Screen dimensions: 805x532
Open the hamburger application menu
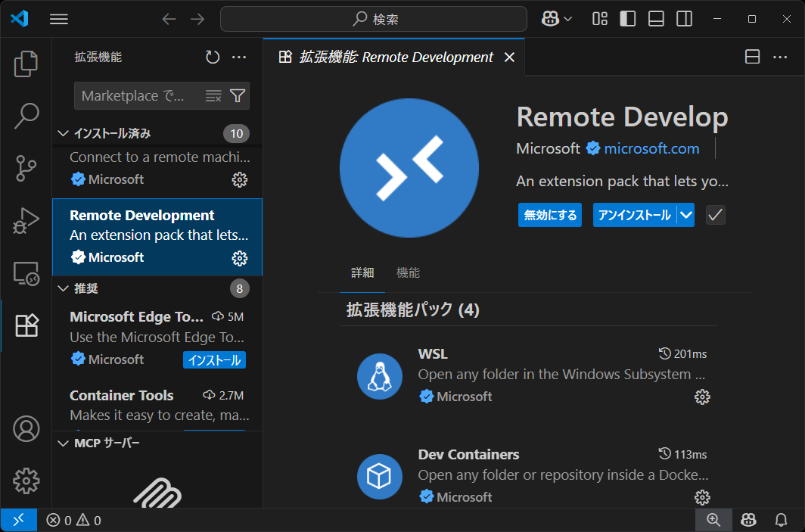pos(59,19)
